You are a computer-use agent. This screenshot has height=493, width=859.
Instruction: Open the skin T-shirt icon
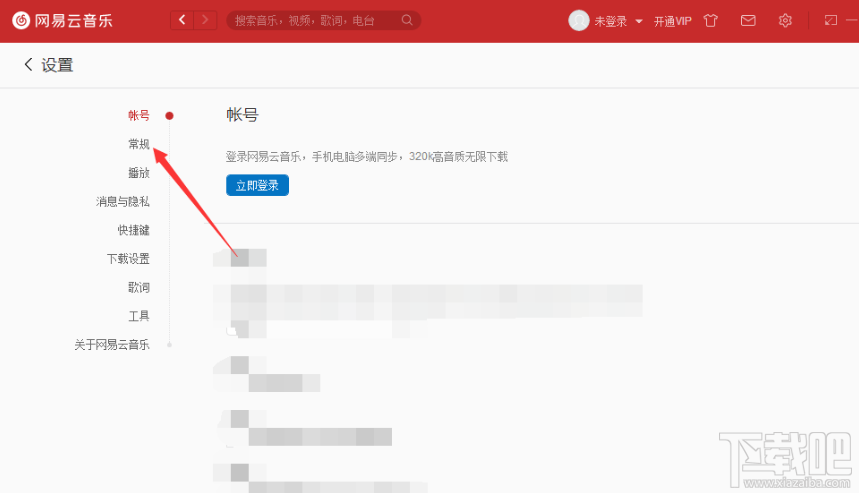click(711, 21)
